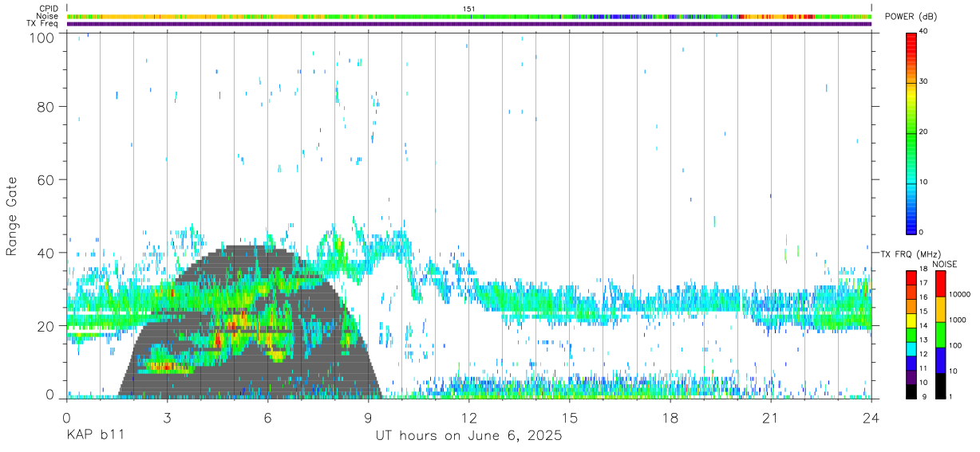Click the 18 label on UT hours axis
This screenshot has width=980, height=452.
click(670, 419)
